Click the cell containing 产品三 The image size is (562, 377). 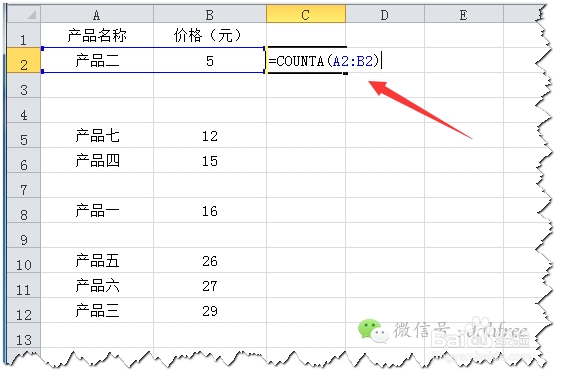(97, 310)
